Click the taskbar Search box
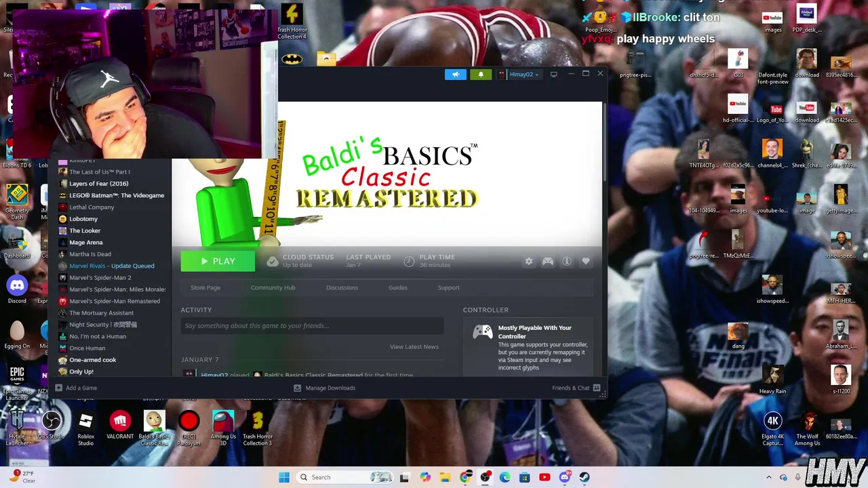The image size is (868, 488). click(x=346, y=477)
